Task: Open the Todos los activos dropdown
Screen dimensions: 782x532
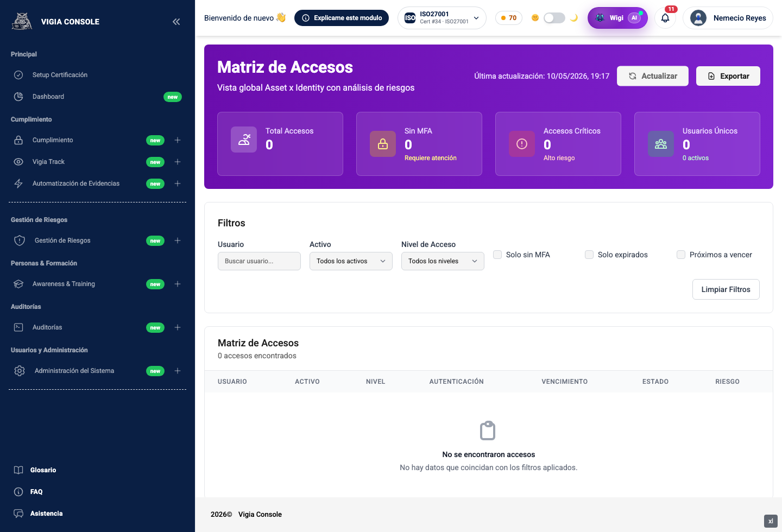Action: 351,261
